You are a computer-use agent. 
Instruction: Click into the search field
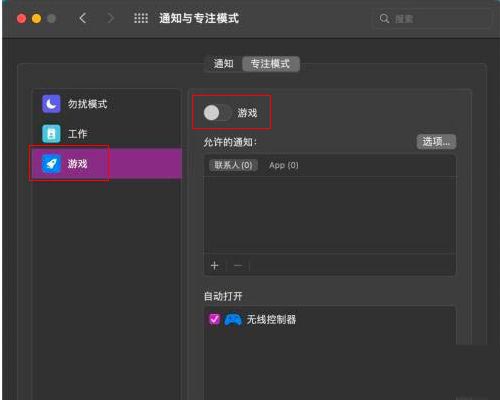(x=431, y=19)
